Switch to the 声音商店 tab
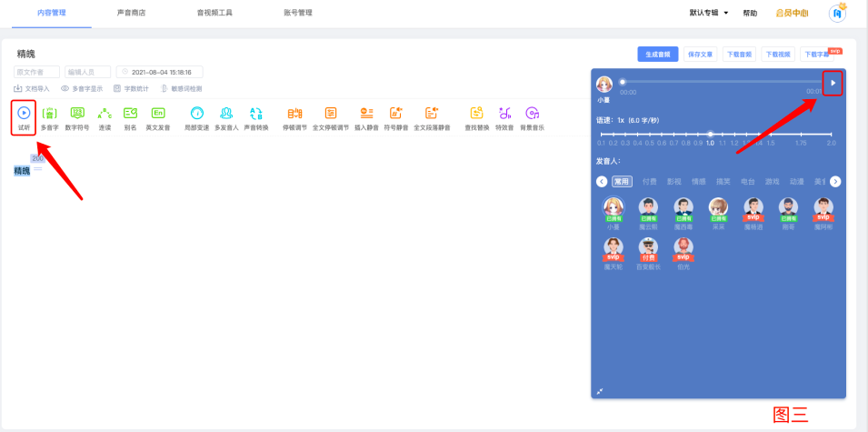 click(x=131, y=13)
